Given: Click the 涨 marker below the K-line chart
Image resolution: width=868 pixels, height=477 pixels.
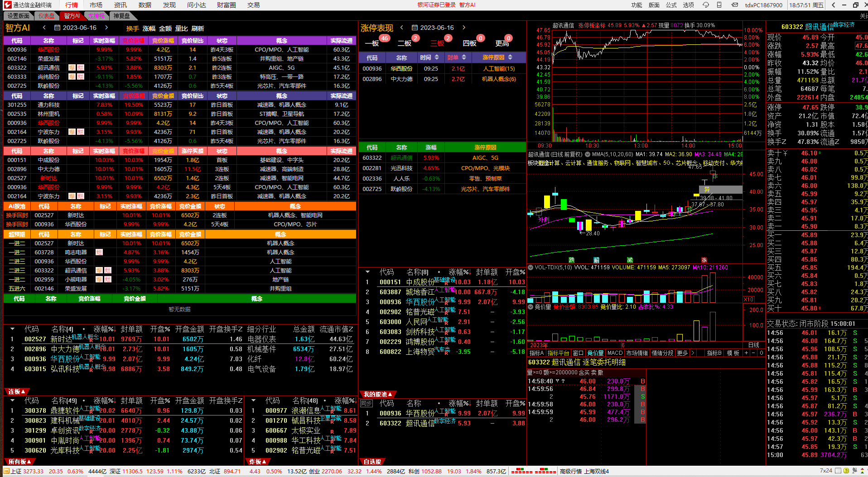Looking at the screenshot, I should coord(704,260).
